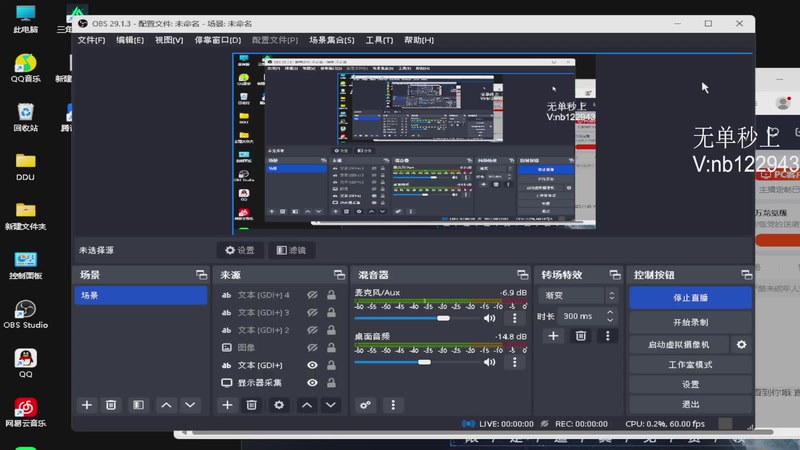
Task: Open the 编辑(E) menu
Action: [130, 40]
